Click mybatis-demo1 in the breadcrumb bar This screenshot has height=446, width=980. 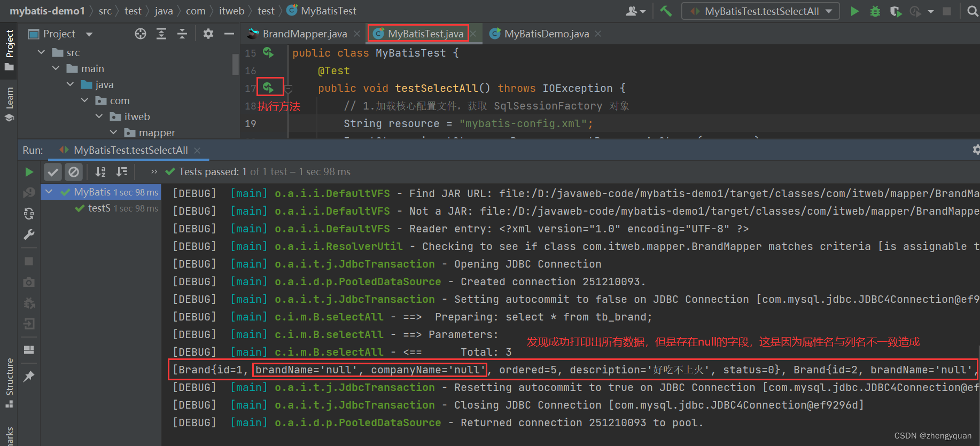pyautogui.click(x=47, y=11)
